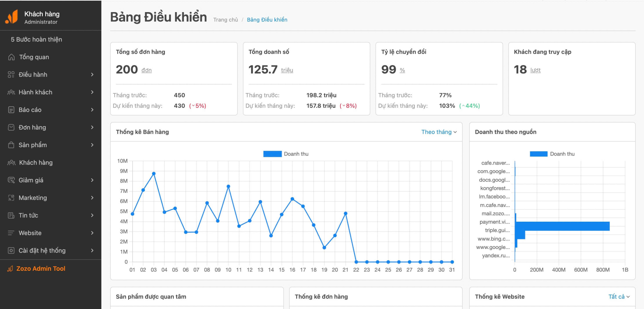Go to Trang chủ breadcrumb link

pyautogui.click(x=225, y=20)
